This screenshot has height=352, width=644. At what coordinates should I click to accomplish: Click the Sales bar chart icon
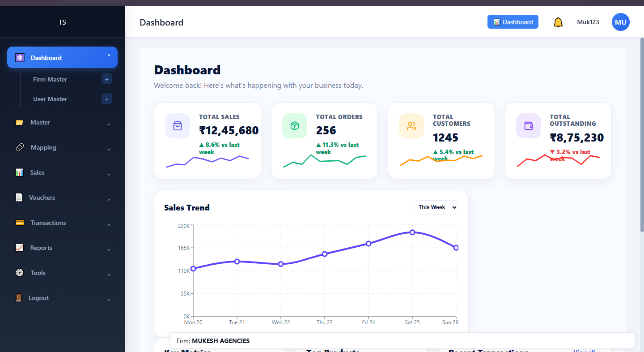click(x=19, y=172)
